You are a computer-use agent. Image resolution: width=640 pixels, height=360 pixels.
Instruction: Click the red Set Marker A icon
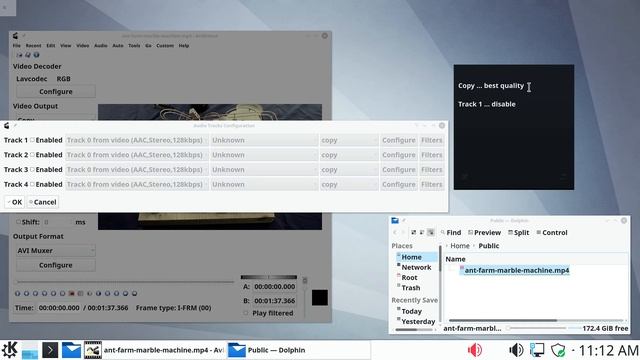click(71, 293)
